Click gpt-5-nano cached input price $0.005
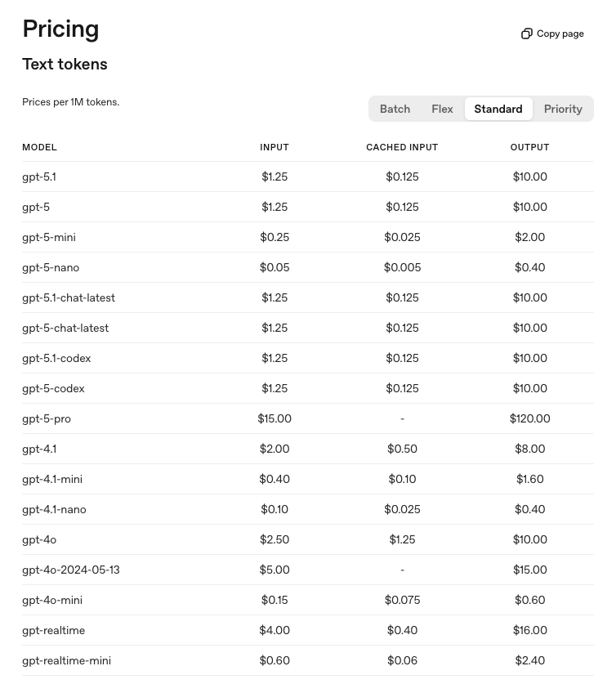616x684 pixels. 402,267
